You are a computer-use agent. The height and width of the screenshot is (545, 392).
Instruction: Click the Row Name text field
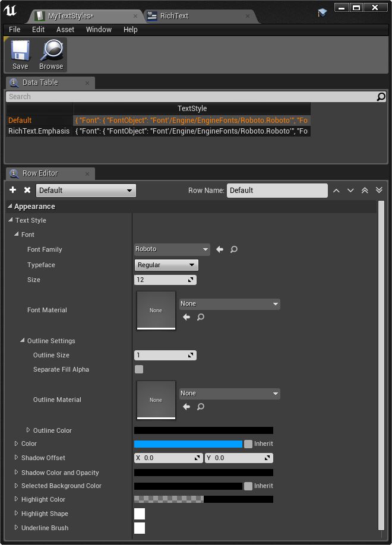pos(277,191)
